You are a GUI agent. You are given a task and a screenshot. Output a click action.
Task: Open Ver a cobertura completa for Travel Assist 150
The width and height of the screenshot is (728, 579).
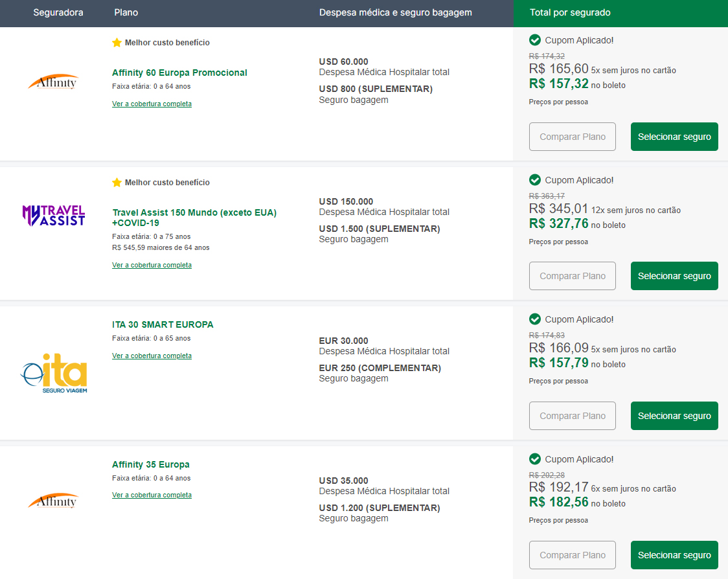coord(152,265)
